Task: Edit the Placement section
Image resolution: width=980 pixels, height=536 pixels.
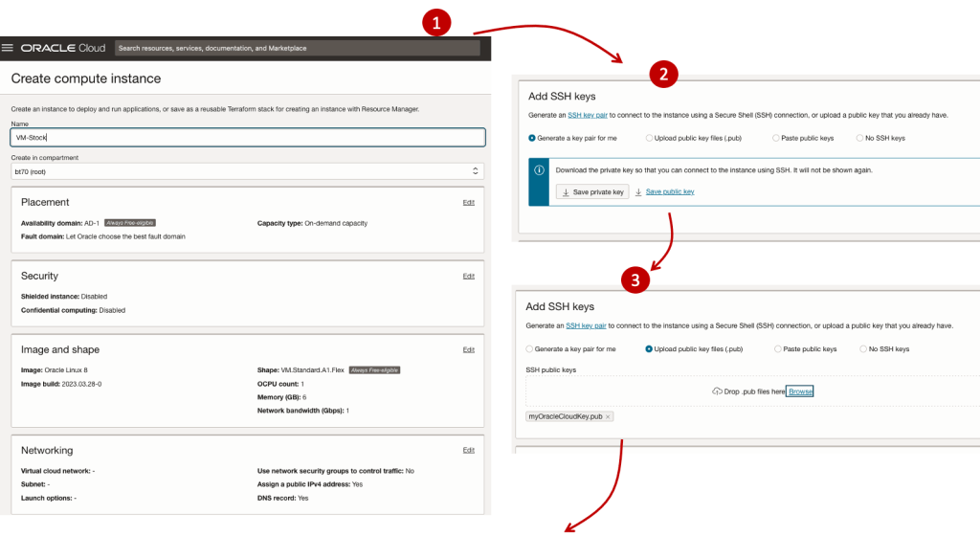Action: tap(468, 202)
